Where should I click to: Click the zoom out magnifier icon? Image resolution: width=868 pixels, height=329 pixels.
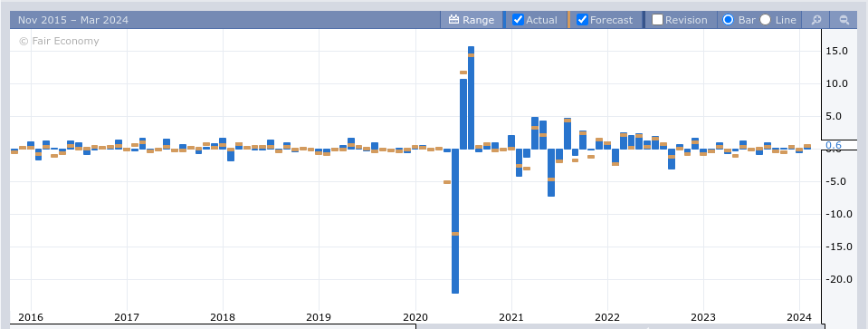point(844,20)
